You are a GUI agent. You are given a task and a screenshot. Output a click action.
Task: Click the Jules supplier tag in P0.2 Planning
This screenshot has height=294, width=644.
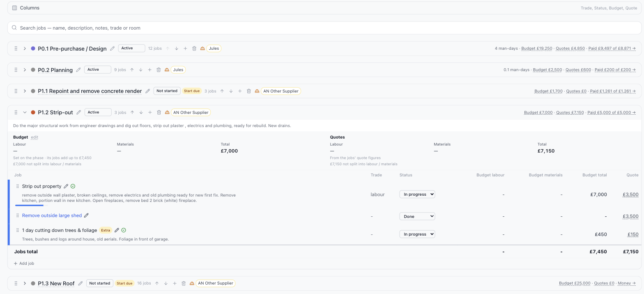178,70
